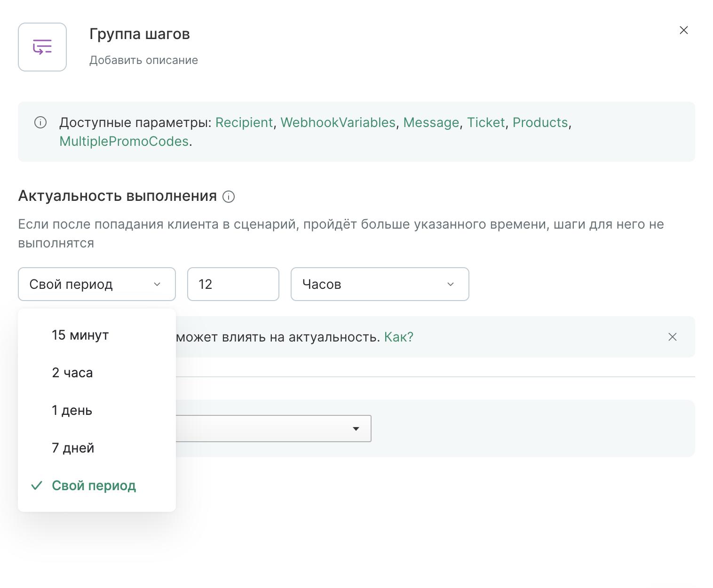Screen dimensions: 713x588
Task: Close the step group panel
Action: (x=684, y=30)
